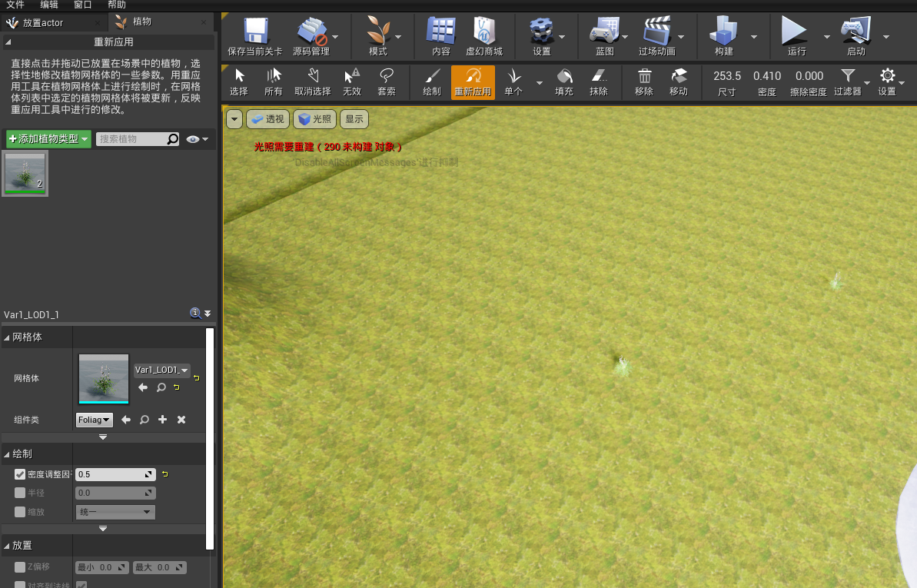Open the Window (窗口) menu
This screenshot has height=588, width=917.
[x=83, y=5]
